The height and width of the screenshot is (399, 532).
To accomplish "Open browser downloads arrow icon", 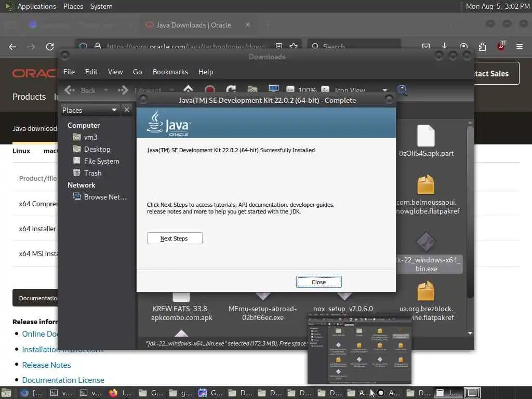I will point(445,46).
